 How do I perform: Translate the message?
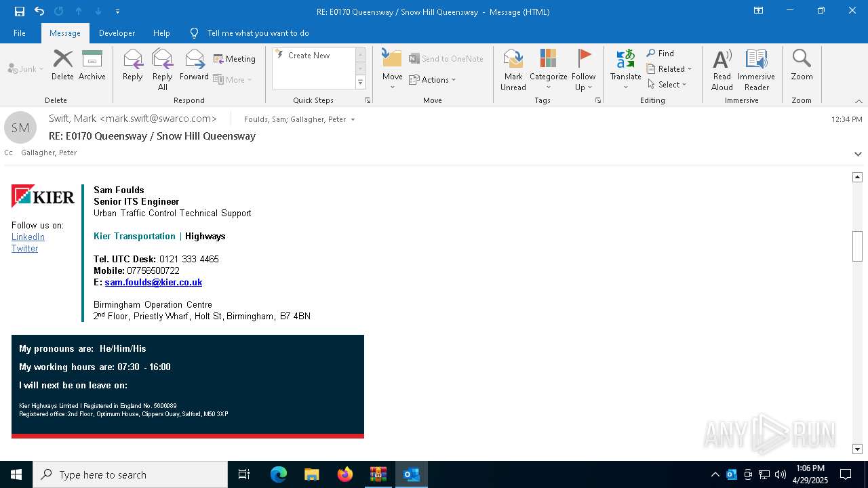[625, 69]
